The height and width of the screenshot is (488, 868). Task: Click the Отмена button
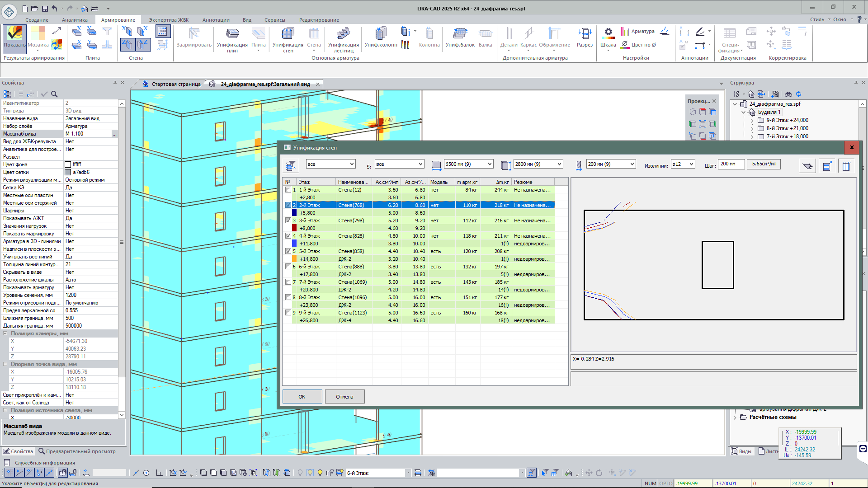pyautogui.click(x=344, y=397)
